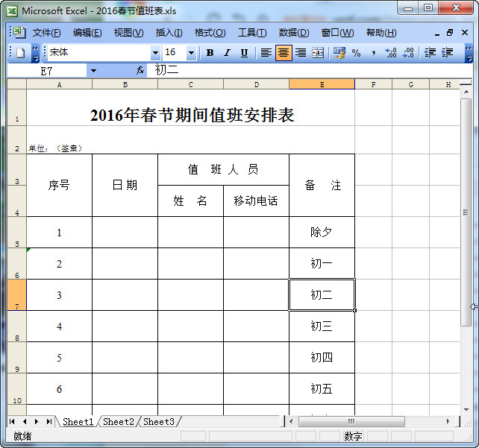Click the horizontal scrollbar thumb

[x=351, y=421]
